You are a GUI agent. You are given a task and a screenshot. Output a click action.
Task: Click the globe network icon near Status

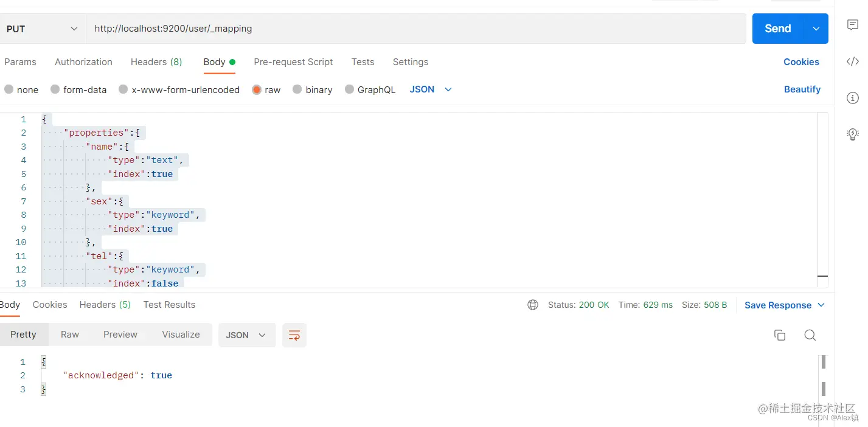pos(533,305)
